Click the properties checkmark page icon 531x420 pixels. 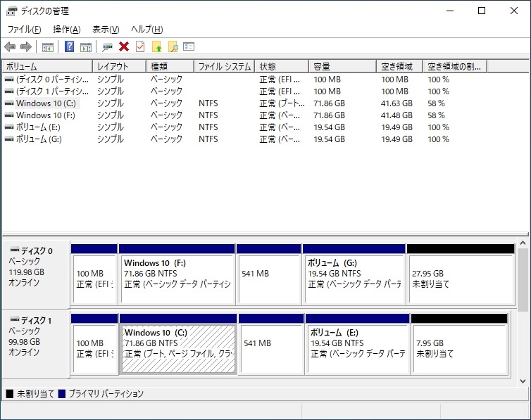[x=140, y=46]
